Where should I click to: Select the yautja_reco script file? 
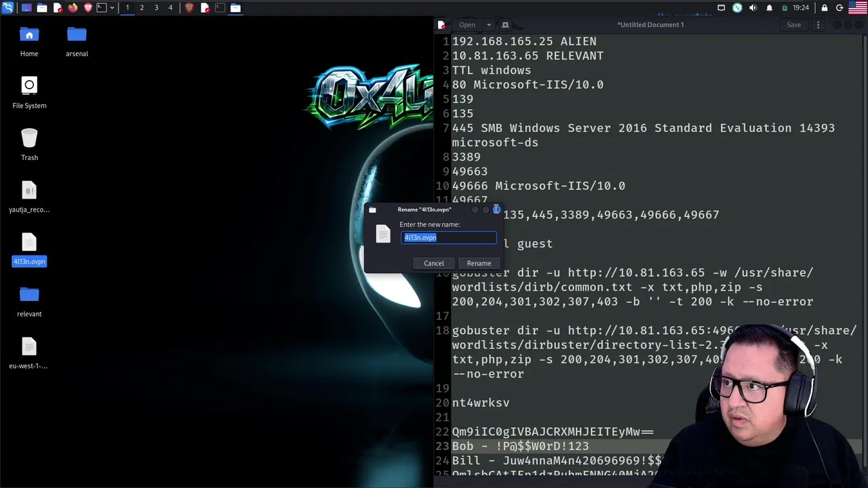click(x=29, y=197)
